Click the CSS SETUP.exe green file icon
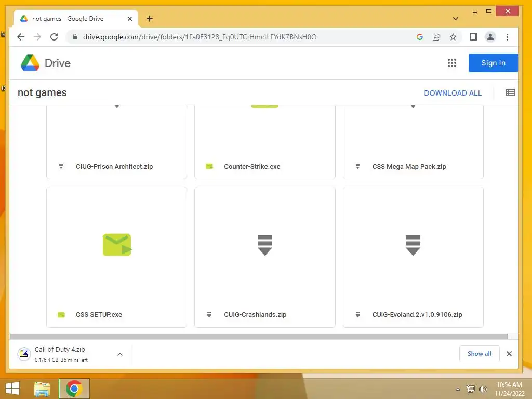Screen dimensions: 532x399 click(x=117, y=245)
